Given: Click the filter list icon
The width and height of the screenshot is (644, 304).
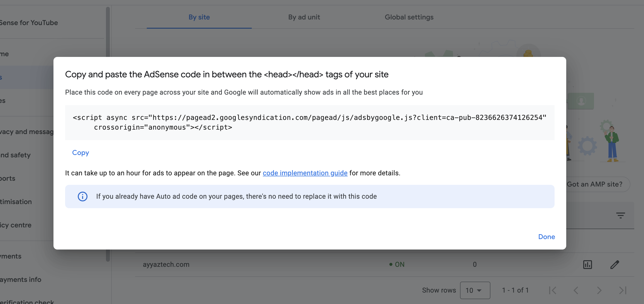Looking at the screenshot, I should [x=620, y=215].
